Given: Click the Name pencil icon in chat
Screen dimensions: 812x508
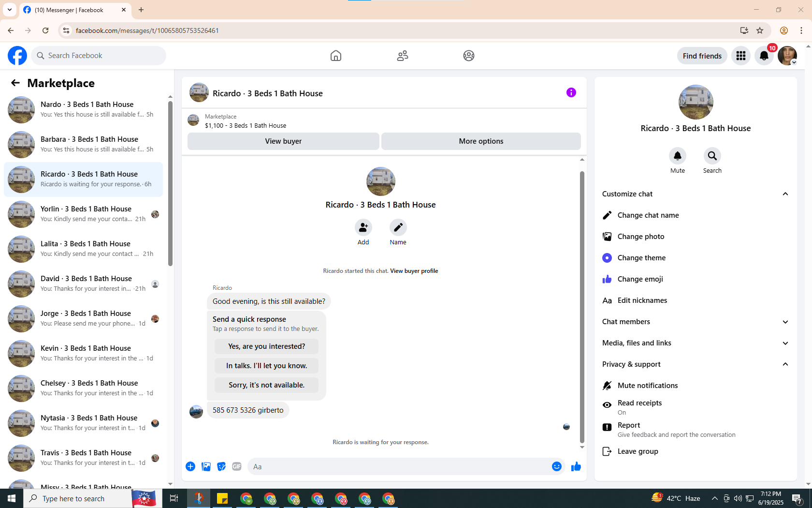Looking at the screenshot, I should [x=398, y=227].
